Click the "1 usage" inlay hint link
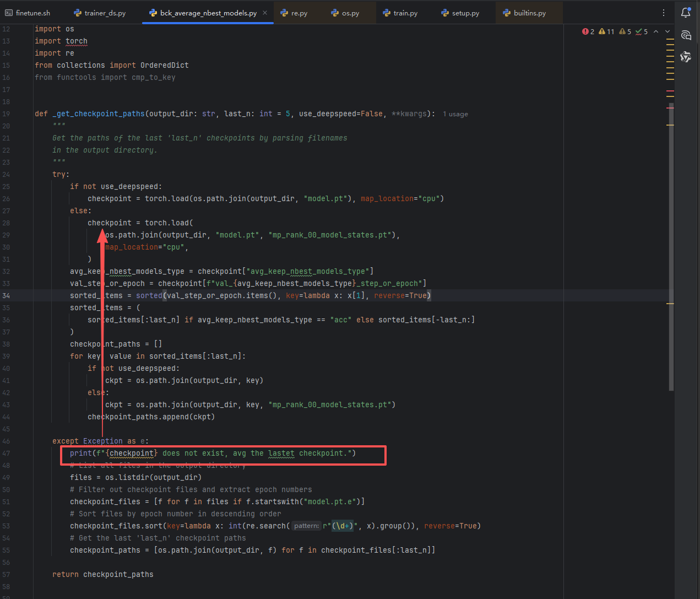700x599 pixels. [455, 114]
